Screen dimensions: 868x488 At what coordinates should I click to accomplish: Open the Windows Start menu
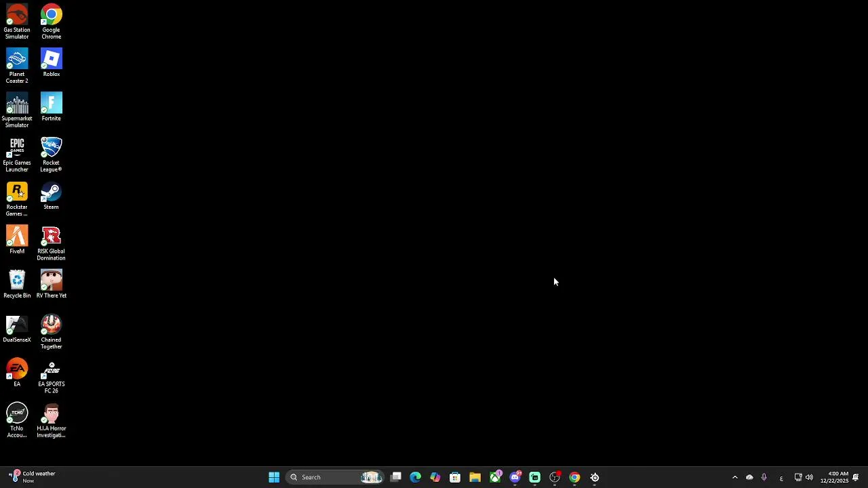(274, 477)
